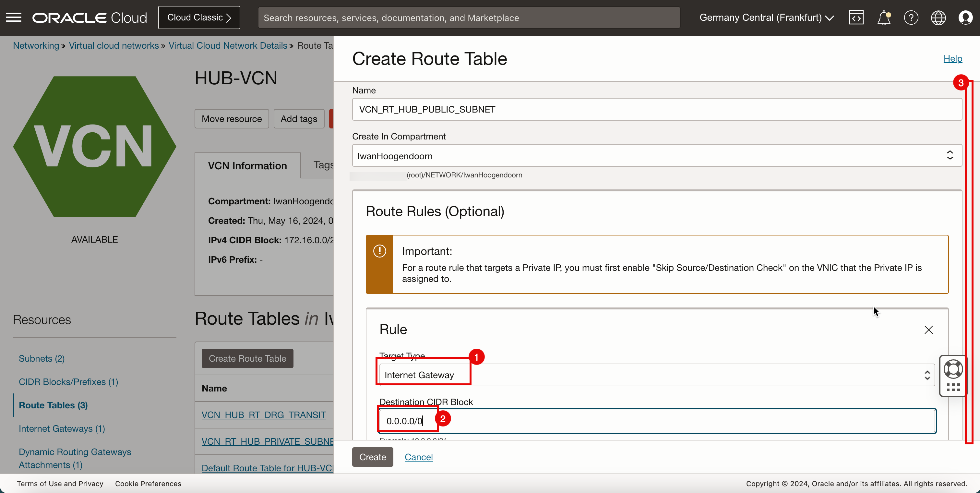The image size is (980, 493).
Task: Click the VCN Information tab
Action: point(248,165)
